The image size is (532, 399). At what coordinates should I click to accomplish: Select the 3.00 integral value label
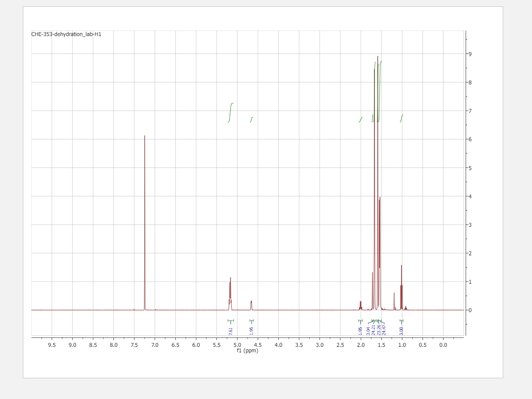[x=402, y=331]
